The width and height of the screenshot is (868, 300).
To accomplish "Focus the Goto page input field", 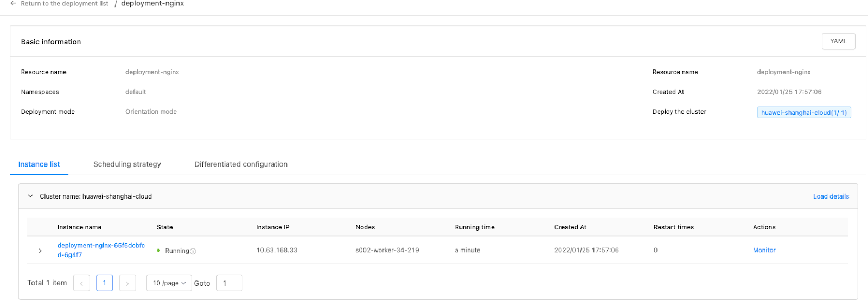I will click(229, 283).
